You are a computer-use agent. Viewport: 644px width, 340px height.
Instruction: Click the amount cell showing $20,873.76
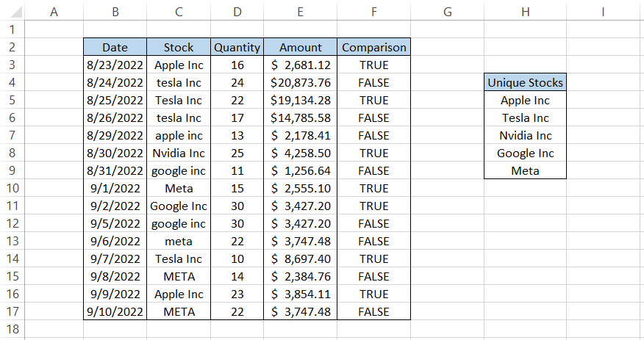300,82
